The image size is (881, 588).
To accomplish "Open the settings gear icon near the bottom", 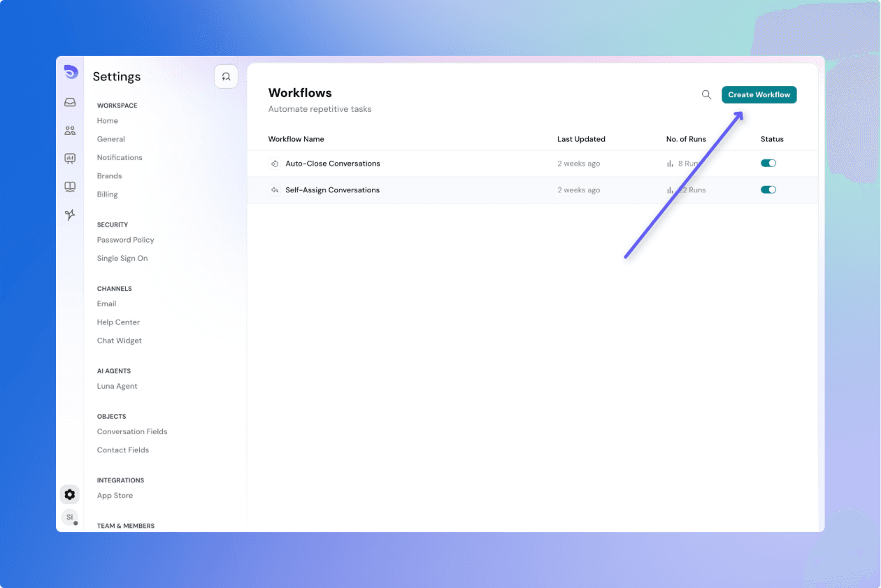I will tap(69, 494).
